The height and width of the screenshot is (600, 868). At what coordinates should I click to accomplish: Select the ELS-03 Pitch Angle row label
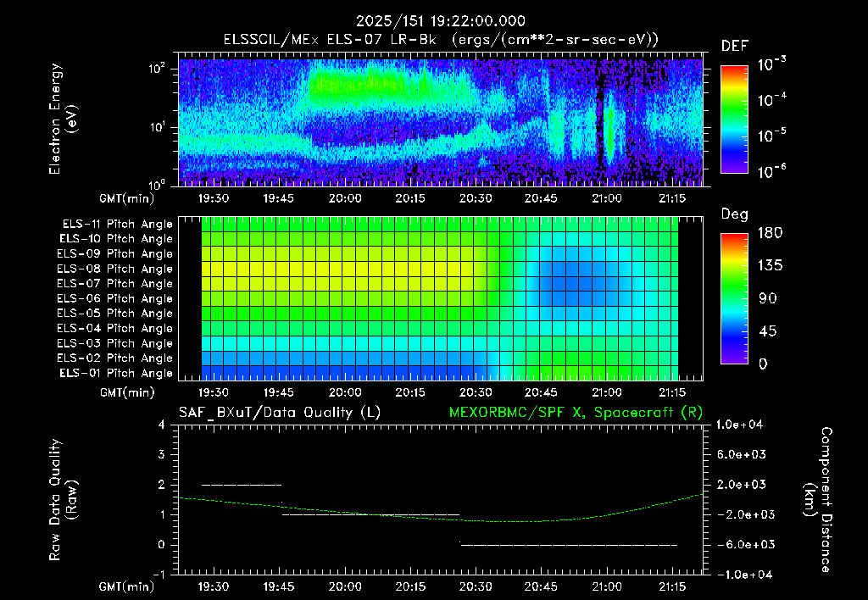pos(115,344)
